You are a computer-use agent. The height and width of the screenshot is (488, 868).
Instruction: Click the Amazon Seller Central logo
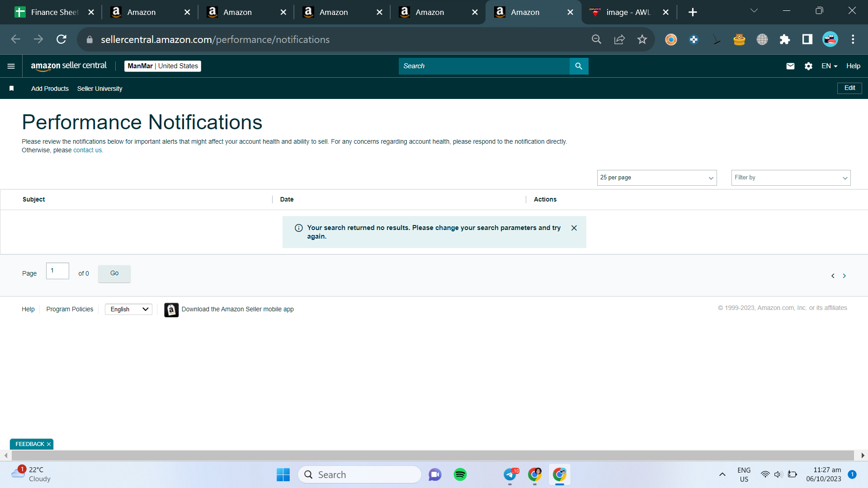tap(69, 66)
